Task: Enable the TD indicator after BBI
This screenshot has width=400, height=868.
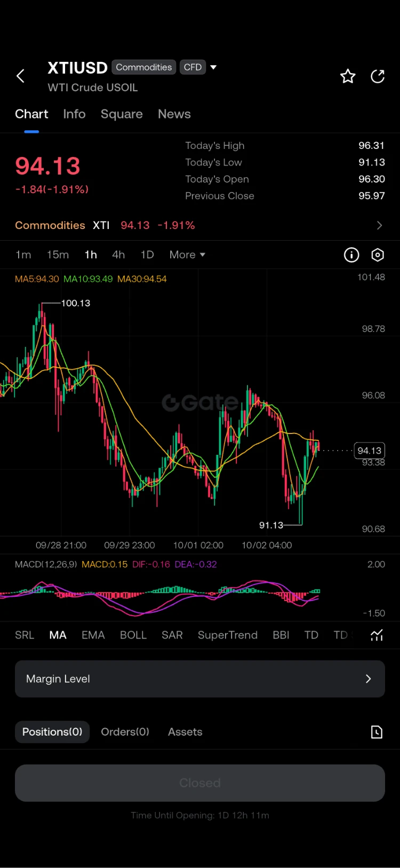Action: [x=311, y=635]
